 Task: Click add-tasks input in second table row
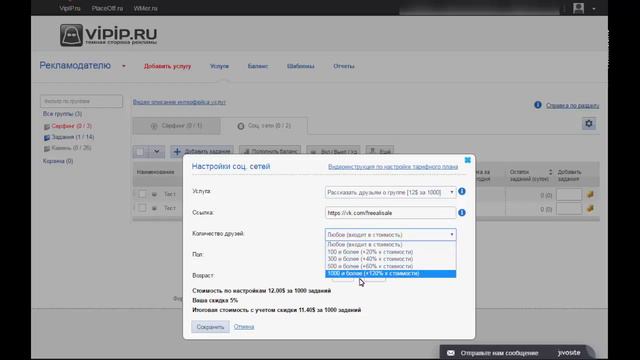click(569, 209)
